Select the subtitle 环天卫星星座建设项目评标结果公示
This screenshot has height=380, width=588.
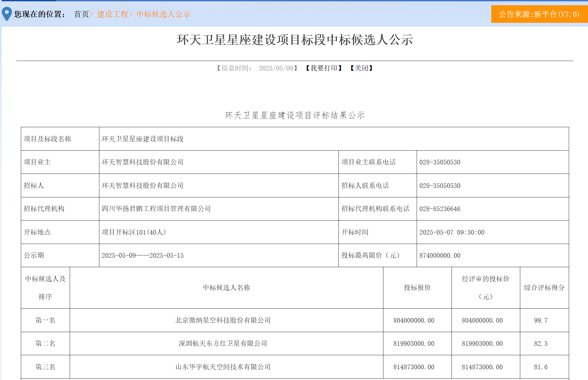pyautogui.click(x=295, y=115)
